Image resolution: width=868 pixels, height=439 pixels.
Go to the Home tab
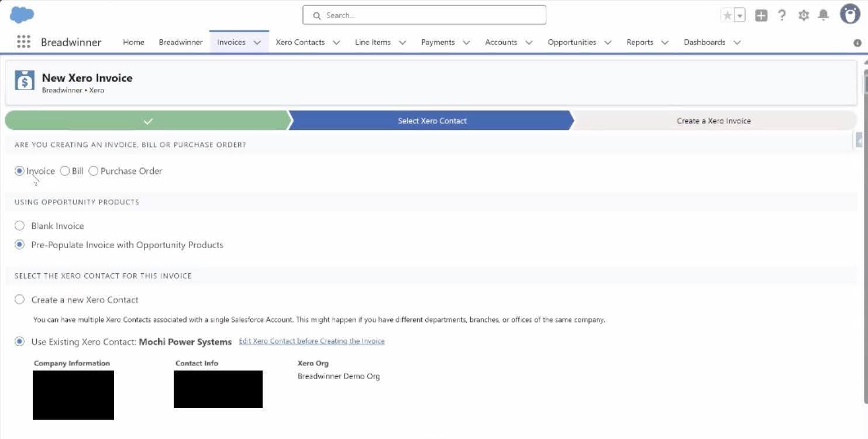133,42
